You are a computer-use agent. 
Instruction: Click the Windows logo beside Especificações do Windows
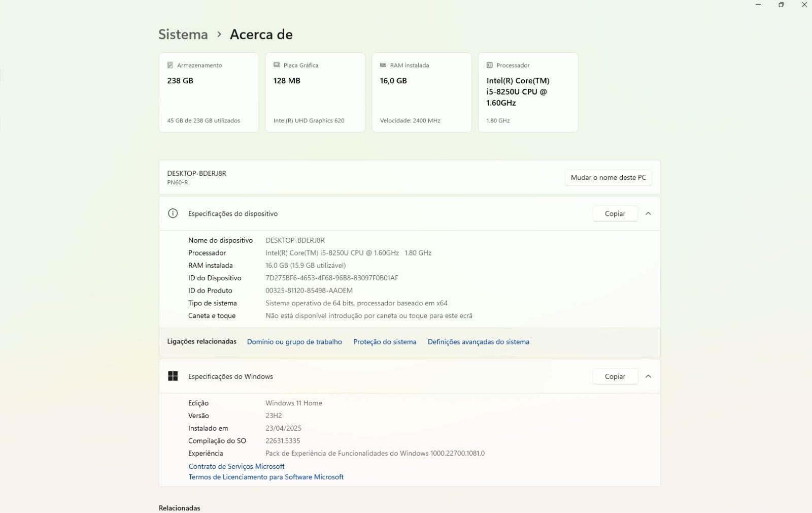(173, 376)
